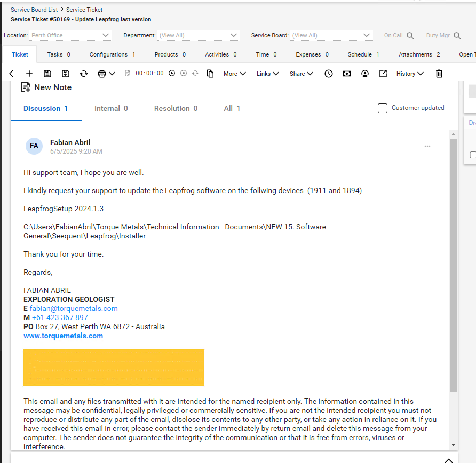Screen dimensions: 476x463
Task: Click the FA avatar of Fabian Abril
Action: (x=34, y=146)
